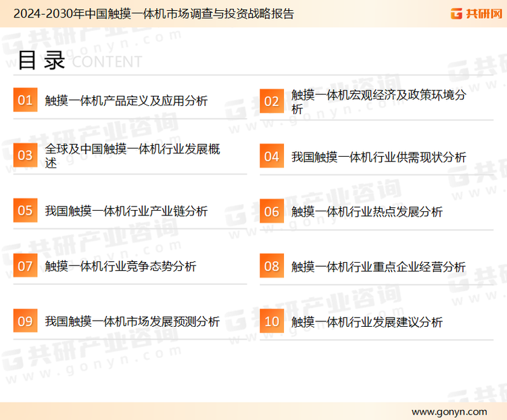Select 我国触摸一体机行业供需现状分析 chapter title
This screenshot has height=420, width=507.
[x=379, y=157]
